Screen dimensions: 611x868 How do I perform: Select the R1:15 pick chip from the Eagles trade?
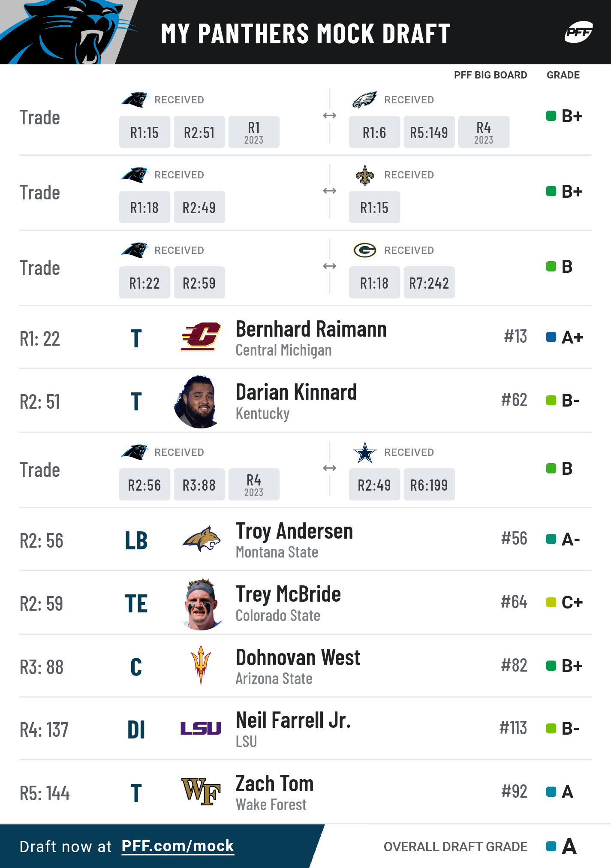pos(144,132)
